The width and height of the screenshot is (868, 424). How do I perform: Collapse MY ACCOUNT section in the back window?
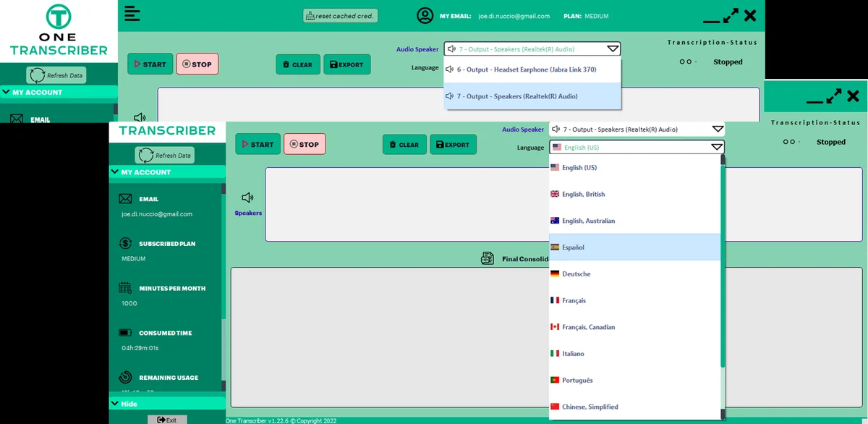pyautogui.click(x=59, y=92)
